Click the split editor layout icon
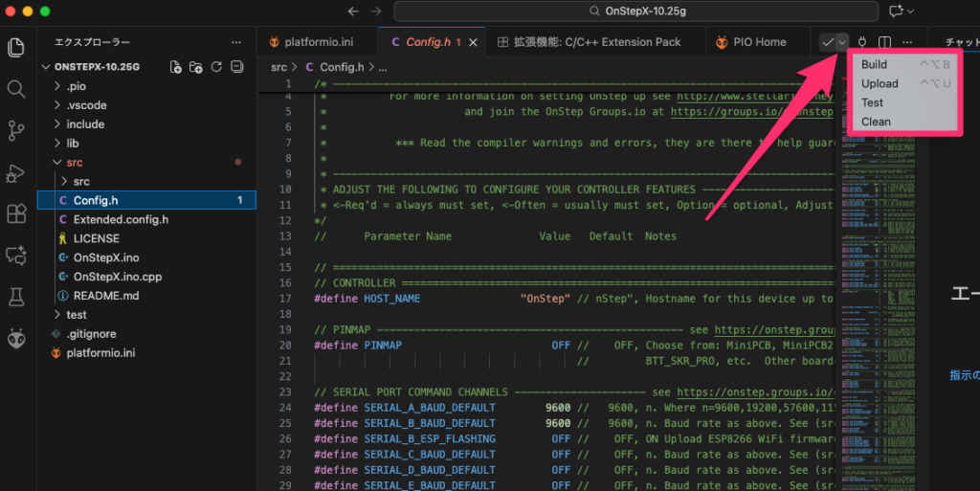Screen dimensions: 980x491 885,42
